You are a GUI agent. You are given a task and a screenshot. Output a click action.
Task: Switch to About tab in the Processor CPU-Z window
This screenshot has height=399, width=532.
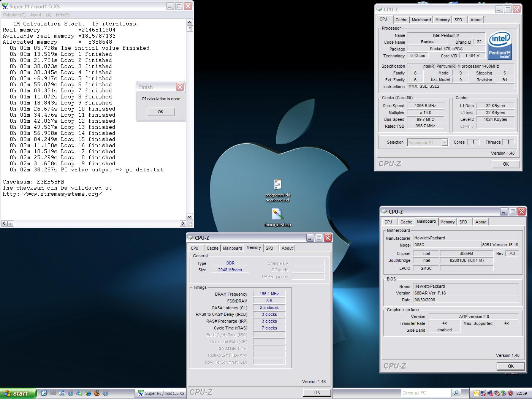click(x=476, y=20)
